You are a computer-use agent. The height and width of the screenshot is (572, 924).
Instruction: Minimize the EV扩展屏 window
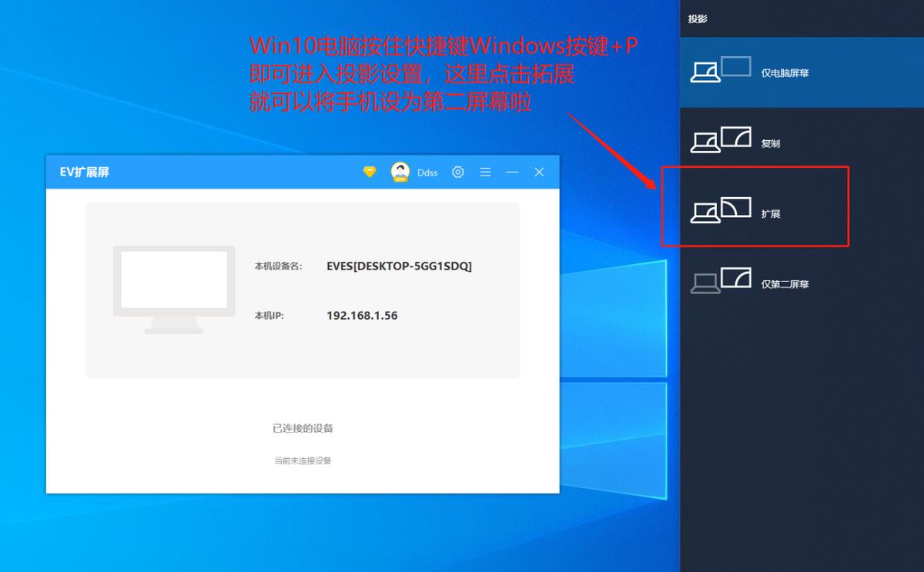[512, 172]
